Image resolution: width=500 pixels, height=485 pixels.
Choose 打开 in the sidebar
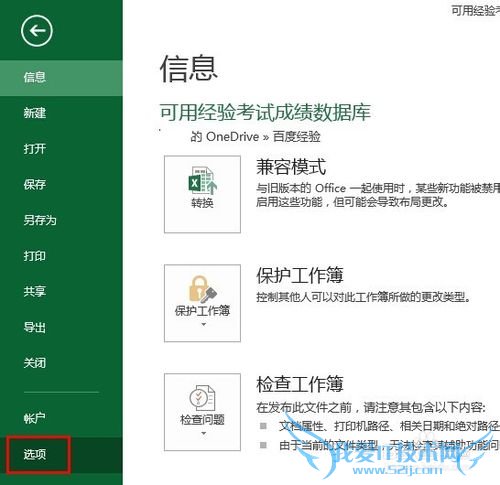click(x=61, y=149)
